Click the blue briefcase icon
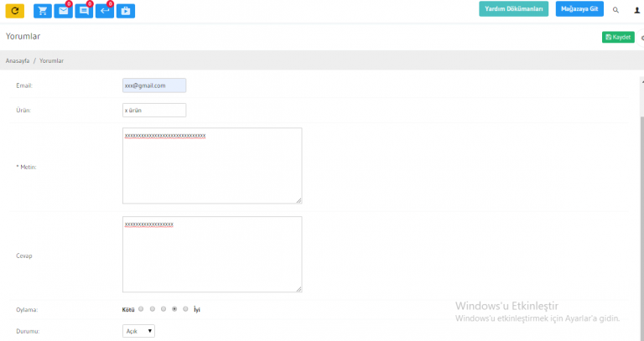The height and width of the screenshot is (341, 644). [126, 11]
